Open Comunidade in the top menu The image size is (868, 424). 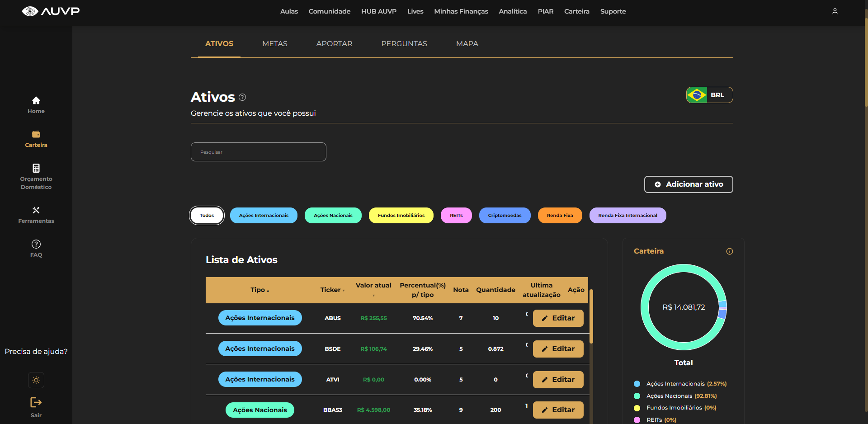click(x=330, y=11)
